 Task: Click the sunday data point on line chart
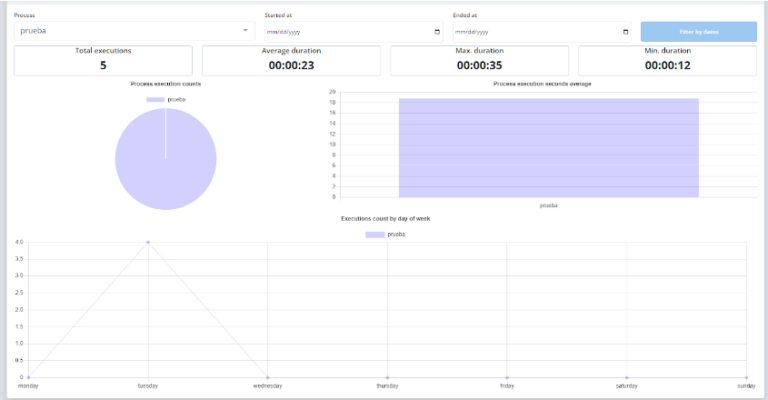tap(746, 377)
